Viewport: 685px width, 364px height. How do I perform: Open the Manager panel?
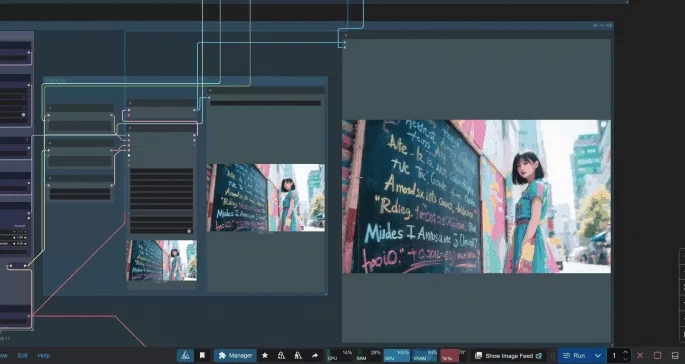pos(235,355)
